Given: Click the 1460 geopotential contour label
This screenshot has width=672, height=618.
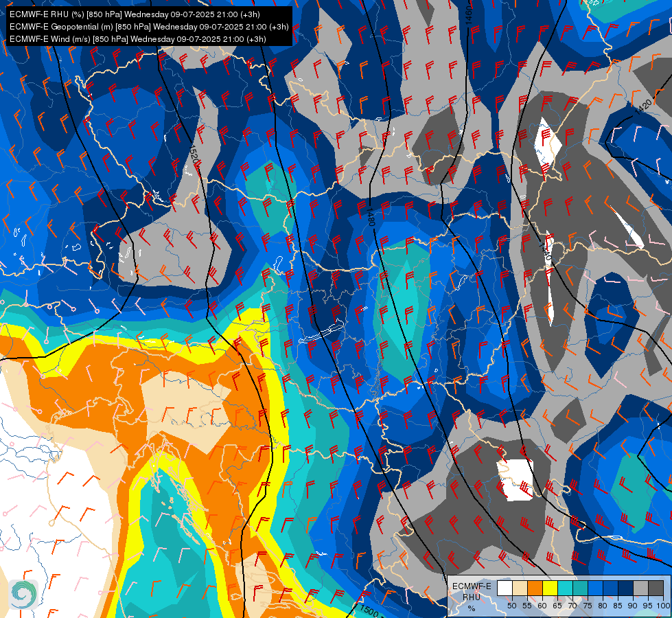Looking at the screenshot, I should point(469,15).
